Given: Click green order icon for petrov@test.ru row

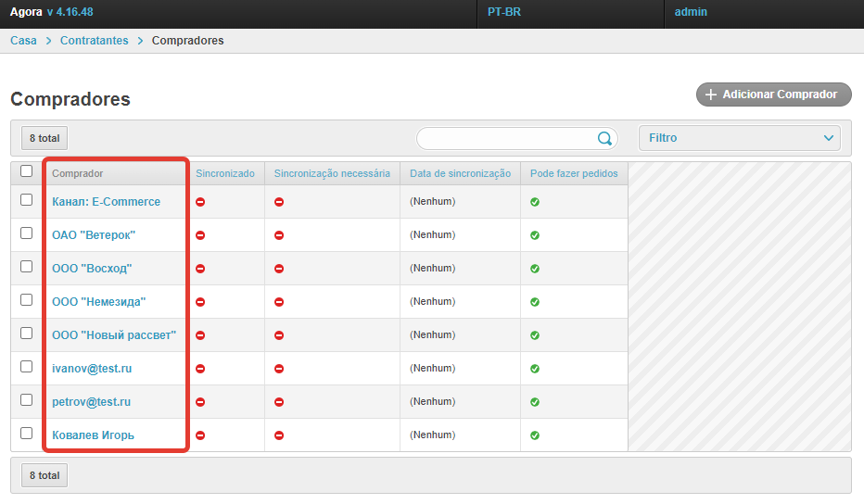Looking at the screenshot, I should [x=535, y=402].
